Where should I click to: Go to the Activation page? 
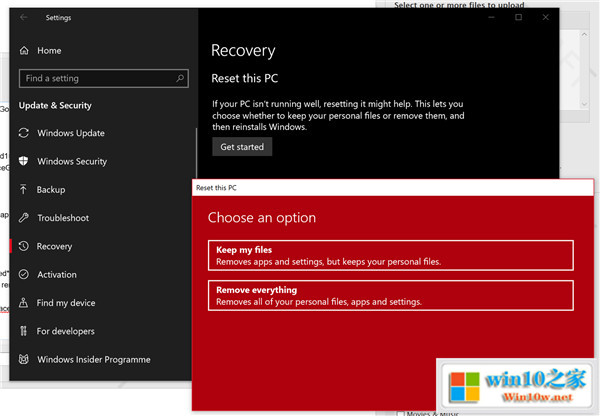[57, 274]
